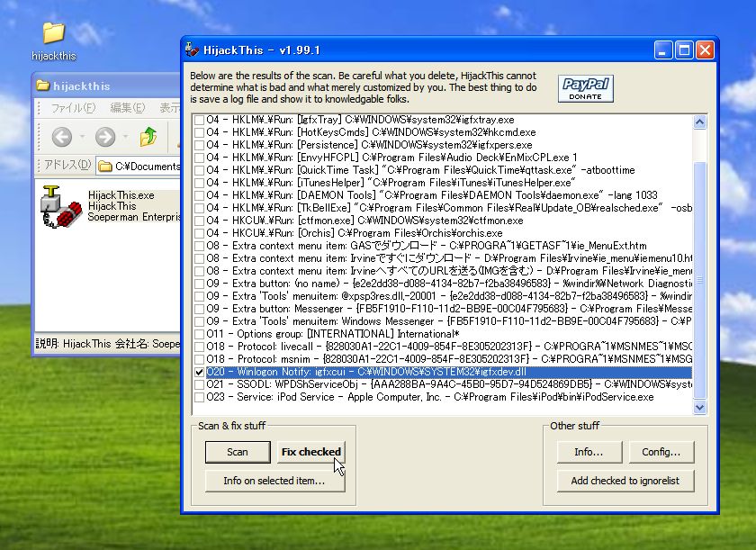The image size is (756, 550).
Task: Maximize the HijackThis v1.99.1 window
Action: [684, 50]
